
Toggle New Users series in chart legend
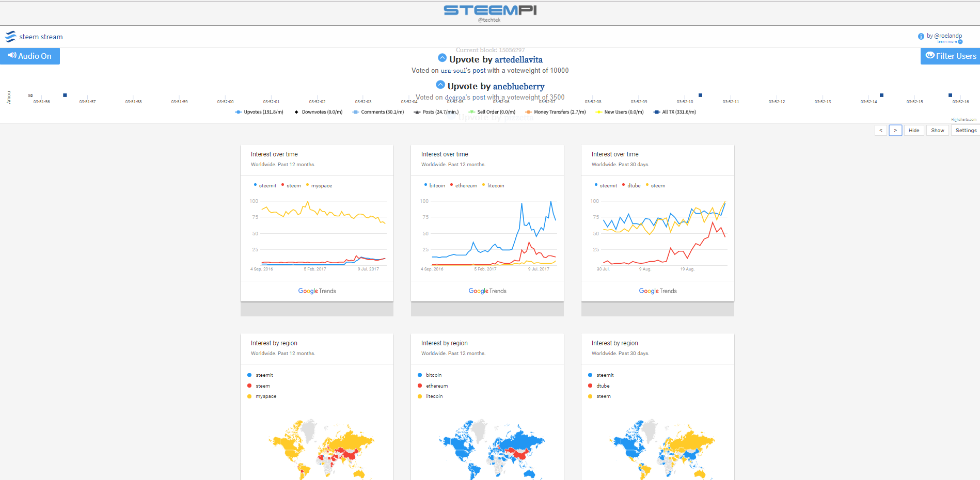click(x=620, y=112)
